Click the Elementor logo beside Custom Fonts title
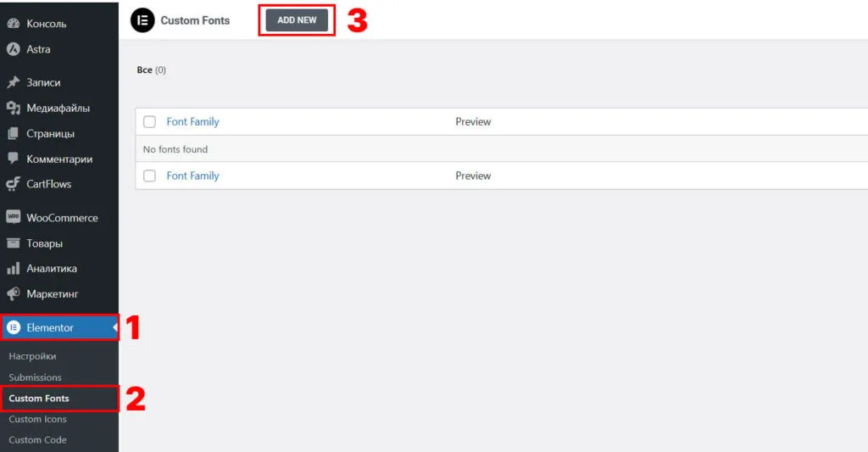The width and height of the screenshot is (868, 452). [x=142, y=20]
